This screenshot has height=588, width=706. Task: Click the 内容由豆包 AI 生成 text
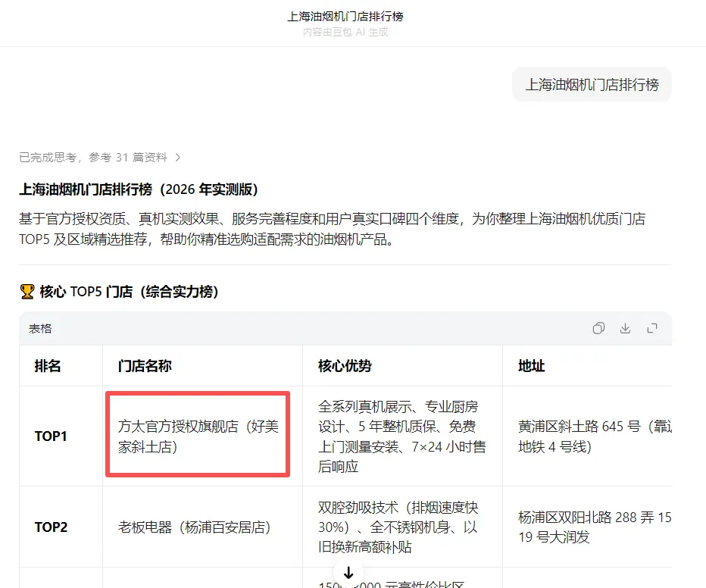(353, 32)
